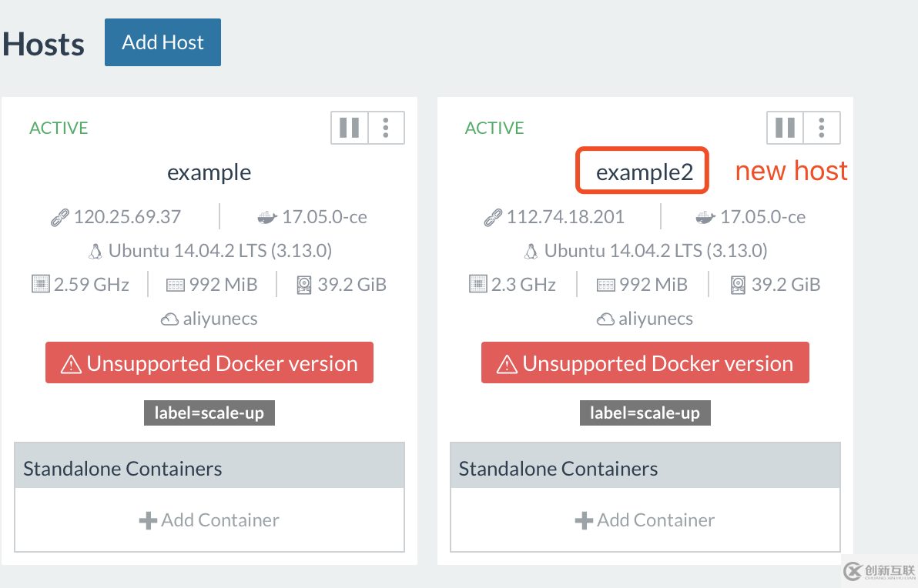Click Docker whale icon on example2 host
The height and width of the screenshot is (588, 918).
[705, 218]
